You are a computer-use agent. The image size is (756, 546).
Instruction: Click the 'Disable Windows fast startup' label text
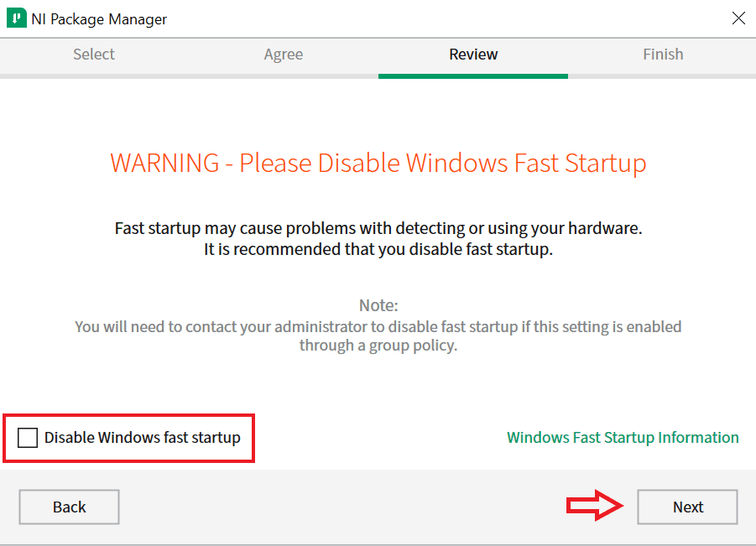coord(143,438)
